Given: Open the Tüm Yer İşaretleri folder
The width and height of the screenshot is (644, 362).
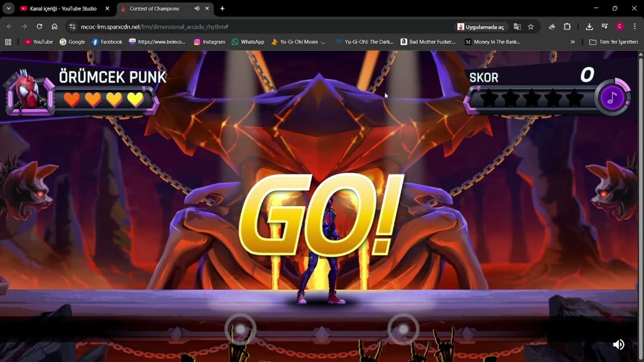Looking at the screenshot, I should 613,42.
